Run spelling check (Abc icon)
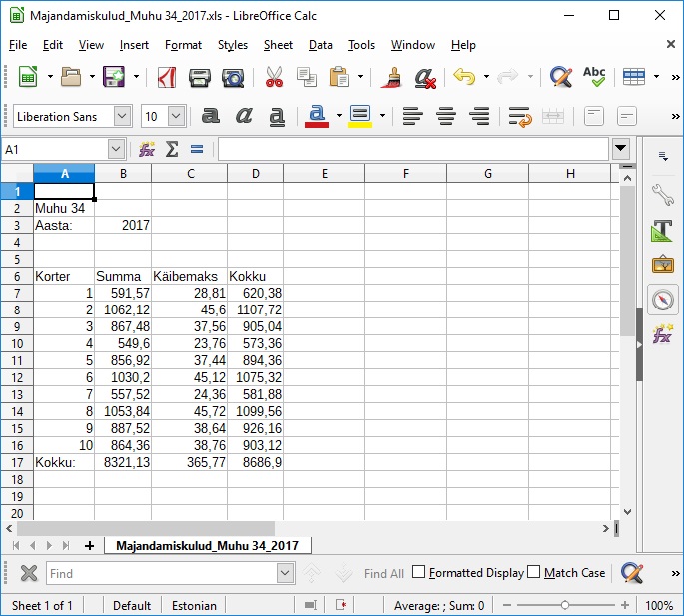The height and width of the screenshot is (616, 684). click(594, 77)
